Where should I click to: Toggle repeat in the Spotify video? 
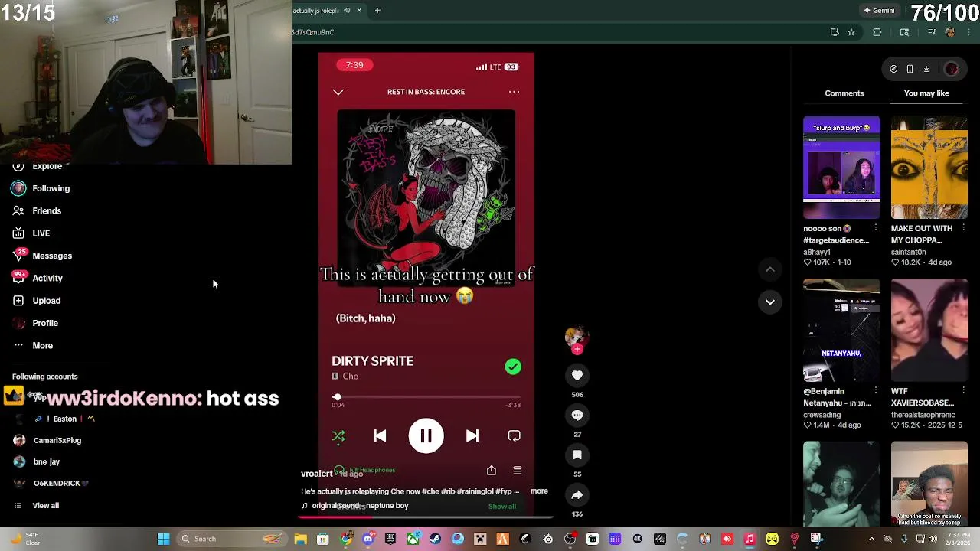click(x=514, y=436)
